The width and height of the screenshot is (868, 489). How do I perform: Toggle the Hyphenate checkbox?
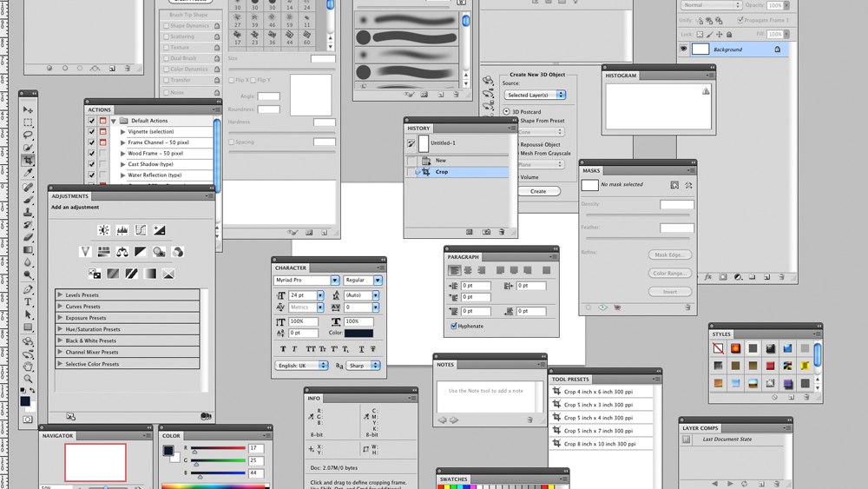[x=454, y=327]
